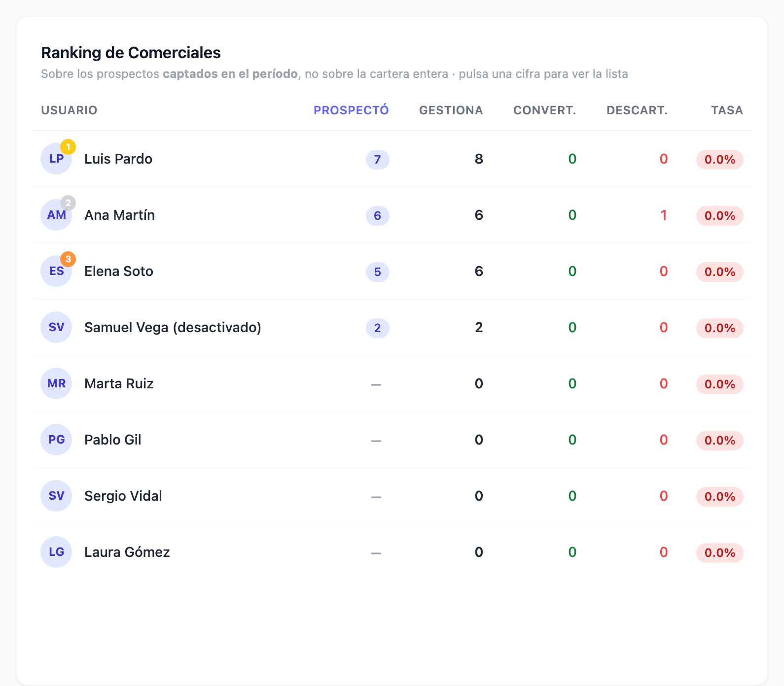Click Marta Ruiz's MR avatar

[56, 383]
